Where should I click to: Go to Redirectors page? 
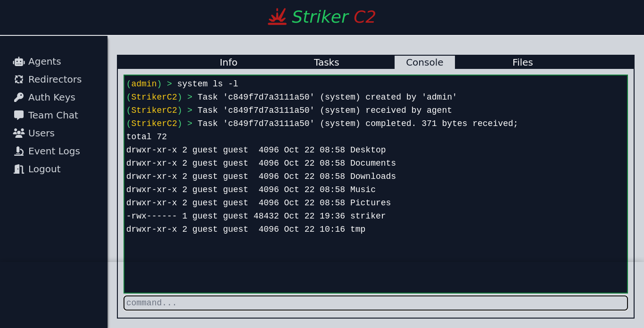55,79
